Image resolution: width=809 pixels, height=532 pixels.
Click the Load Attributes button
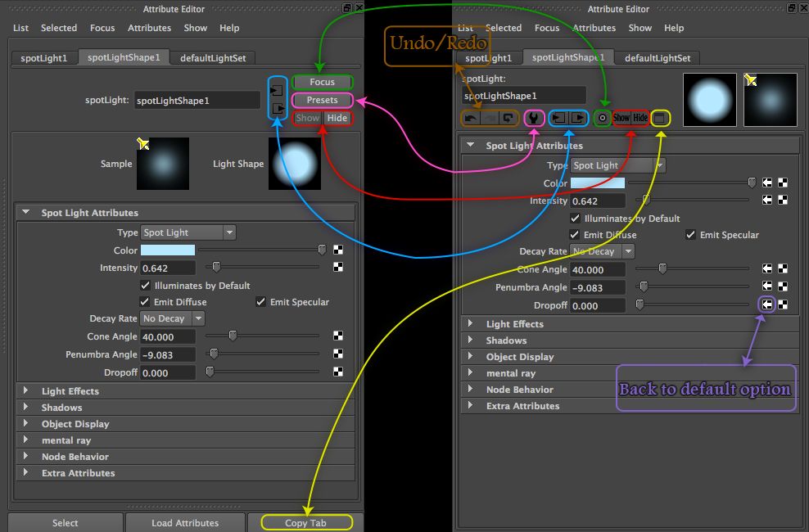point(185,523)
